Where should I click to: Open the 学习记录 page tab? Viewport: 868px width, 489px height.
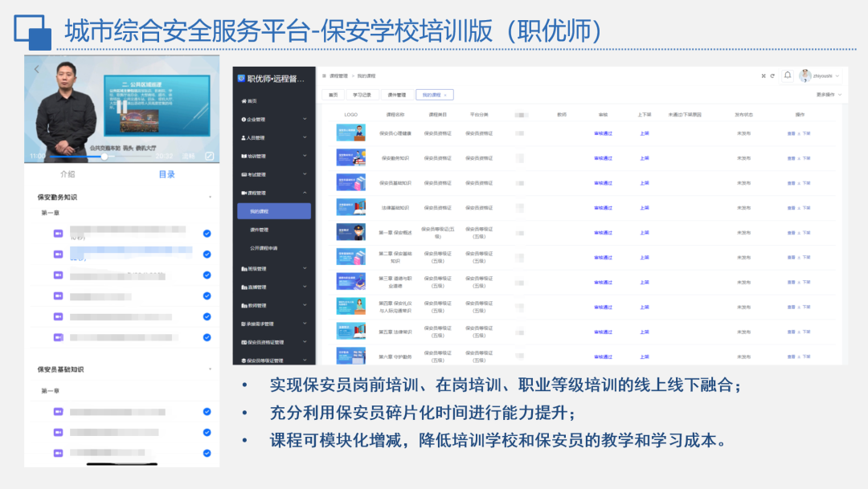[362, 95]
